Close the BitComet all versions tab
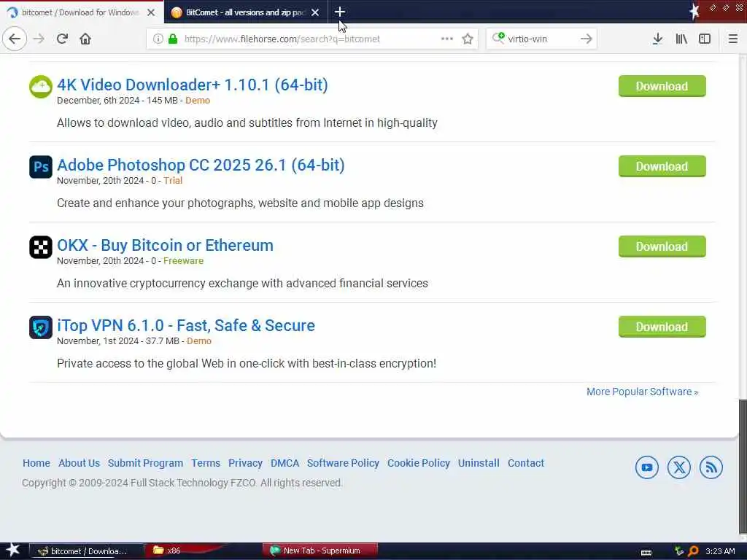Image resolution: width=747 pixels, height=560 pixels. (x=315, y=12)
